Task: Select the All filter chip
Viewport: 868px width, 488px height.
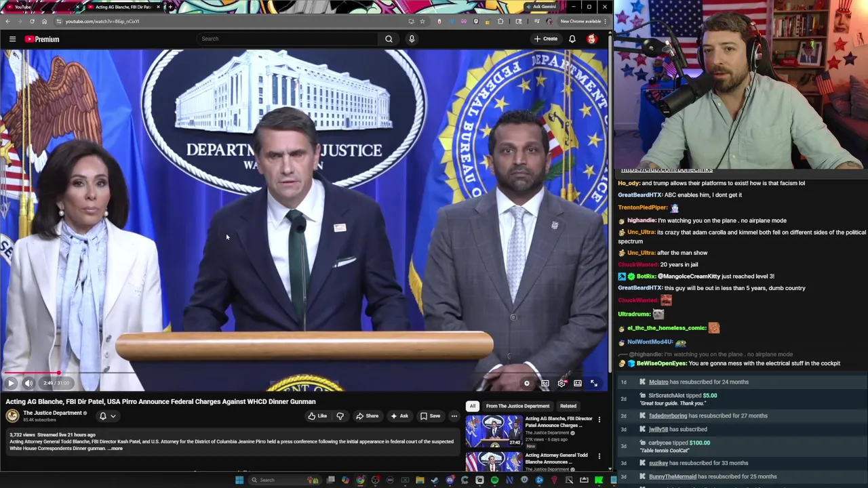Action: [x=473, y=406]
